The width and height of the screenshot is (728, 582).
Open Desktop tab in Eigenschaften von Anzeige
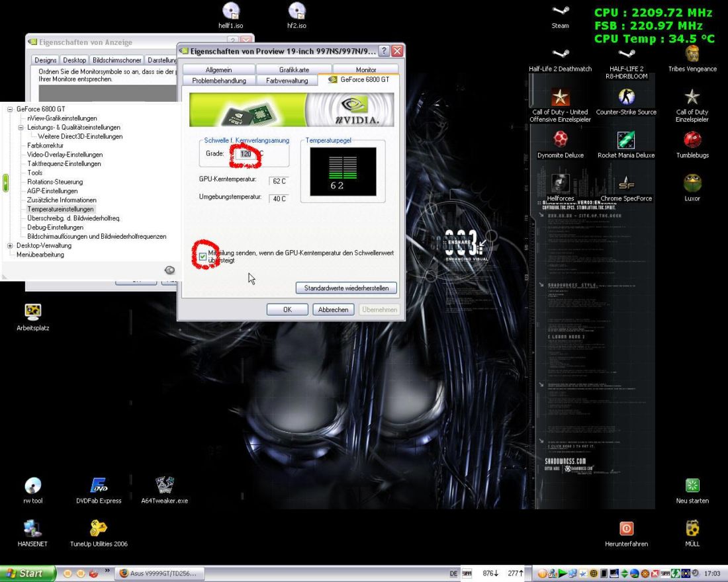click(x=74, y=60)
